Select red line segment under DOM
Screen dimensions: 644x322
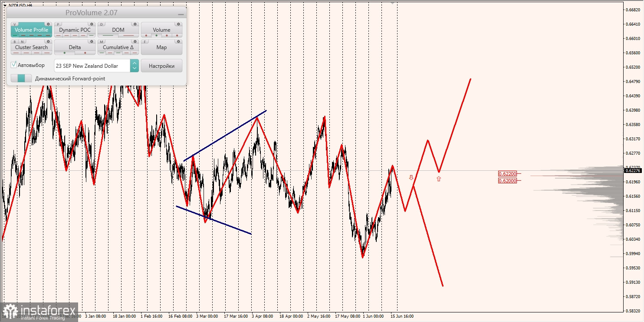pyautogui.click(x=128, y=35)
